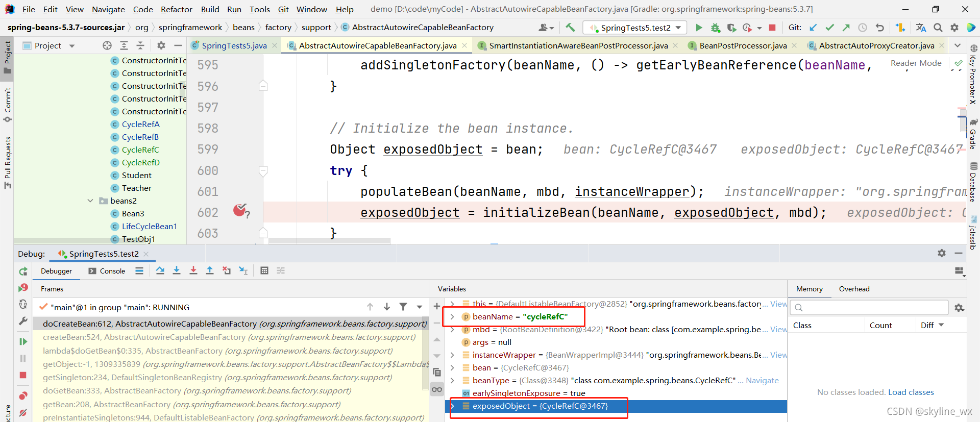Image resolution: width=980 pixels, height=422 pixels.
Task: Close the AbstractAutowireCapableBeanFactory.java tab
Action: 464,45
